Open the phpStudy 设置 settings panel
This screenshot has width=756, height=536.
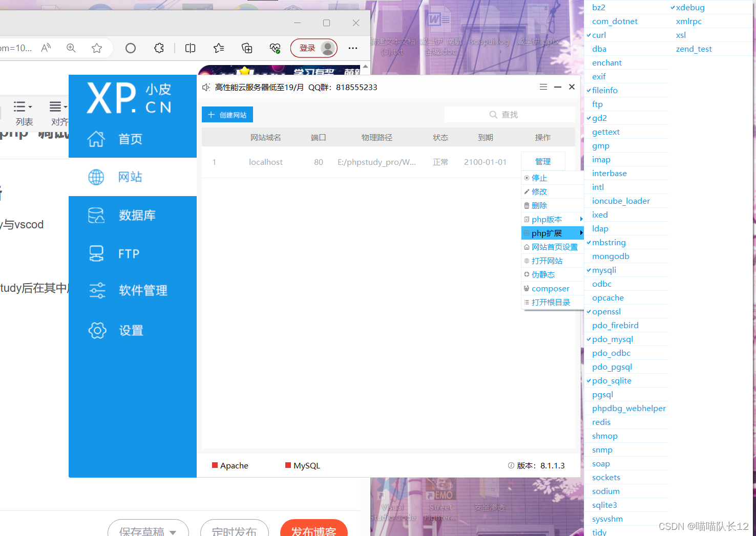tap(131, 330)
